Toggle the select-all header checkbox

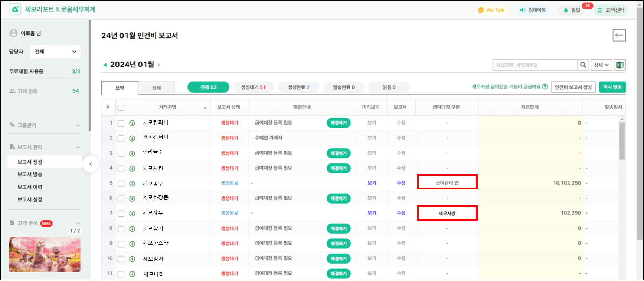(x=121, y=108)
